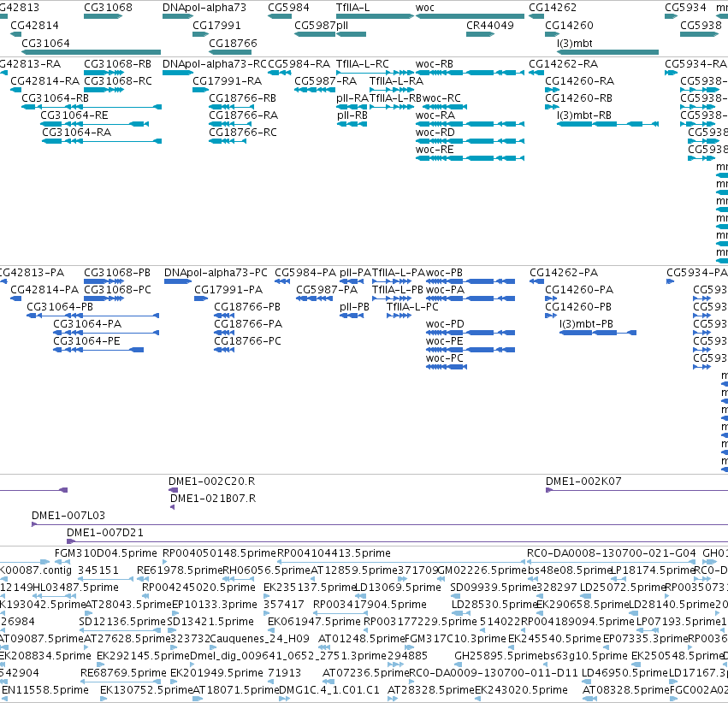
Task: Select the DME1-007L03 clone label
Action: 68,516
